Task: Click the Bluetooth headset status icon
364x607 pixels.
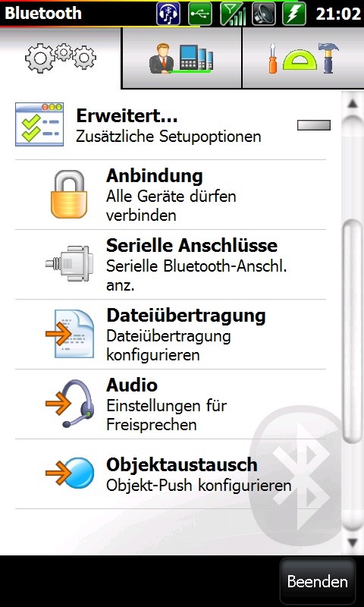Action: (168, 14)
